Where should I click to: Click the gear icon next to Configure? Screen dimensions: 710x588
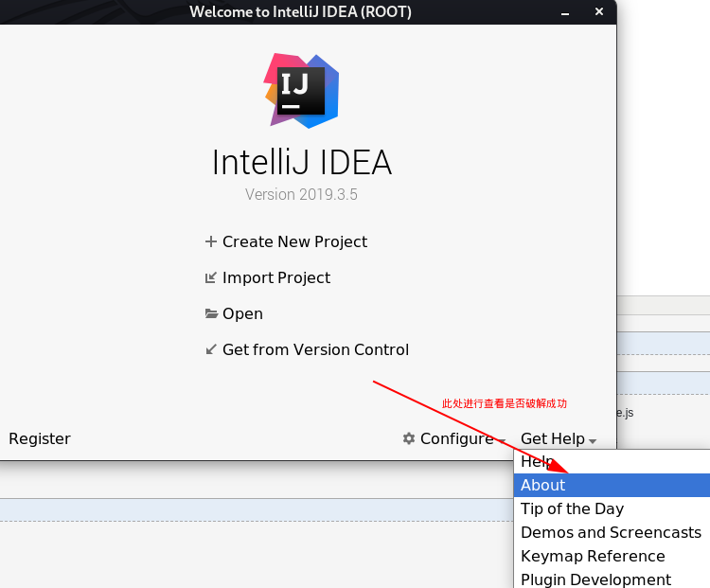click(x=409, y=438)
